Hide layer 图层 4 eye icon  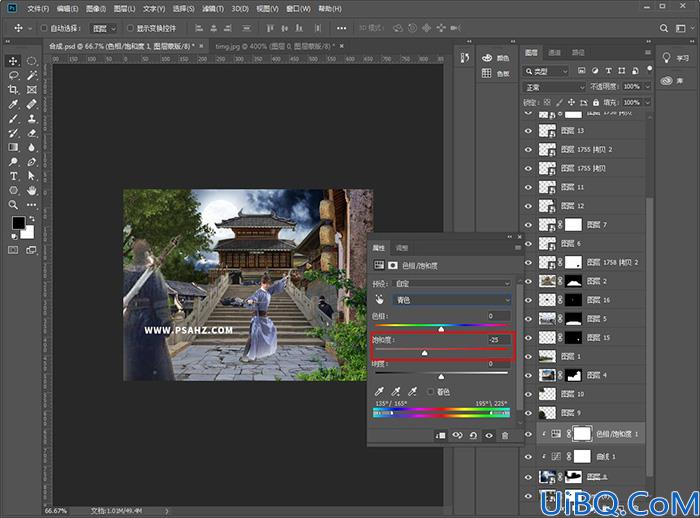tap(529, 376)
